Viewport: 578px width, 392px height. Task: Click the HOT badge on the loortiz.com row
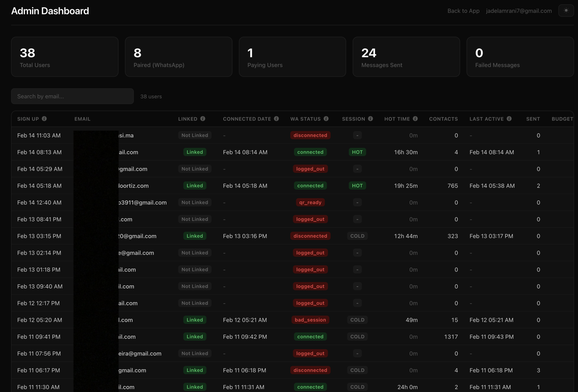(x=358, y=185)
